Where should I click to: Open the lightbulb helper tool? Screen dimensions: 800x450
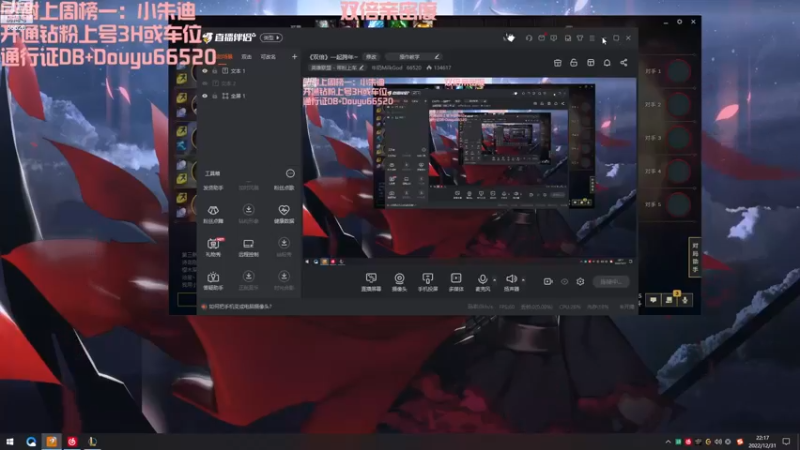click(213, 280)
